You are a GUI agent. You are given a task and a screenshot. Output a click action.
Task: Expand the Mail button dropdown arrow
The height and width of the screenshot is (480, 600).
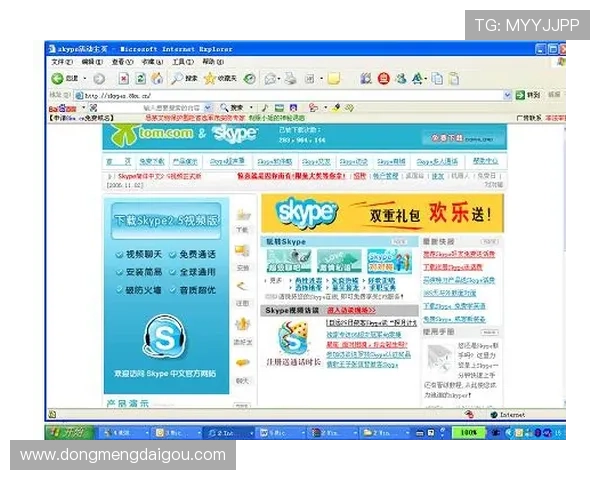click(x=279, y=79)
